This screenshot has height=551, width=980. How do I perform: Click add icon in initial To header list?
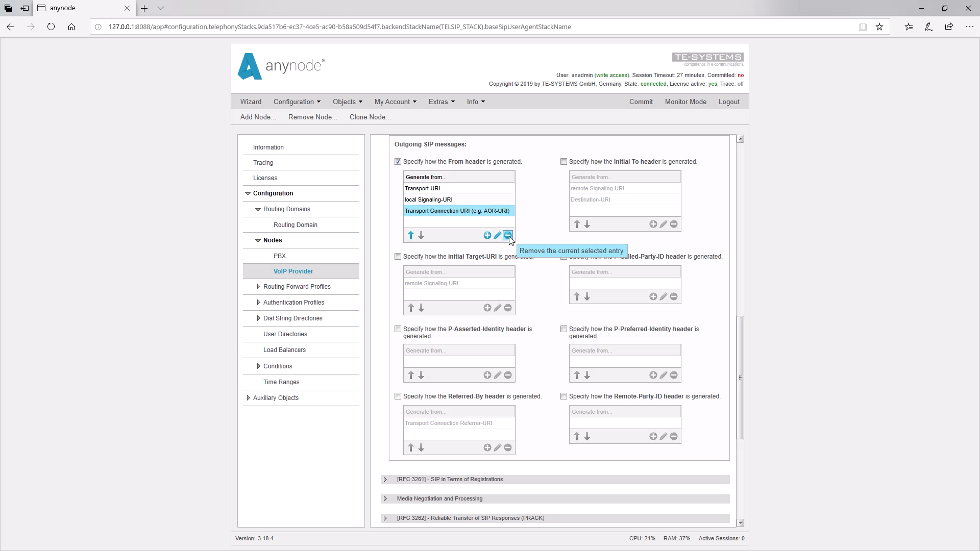tap(653, 224)
